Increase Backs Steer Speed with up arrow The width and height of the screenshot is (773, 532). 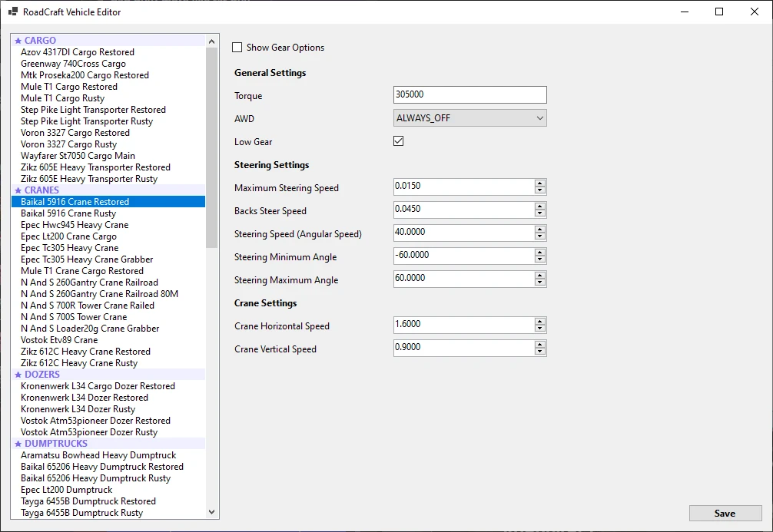click(x=540, y=207)
